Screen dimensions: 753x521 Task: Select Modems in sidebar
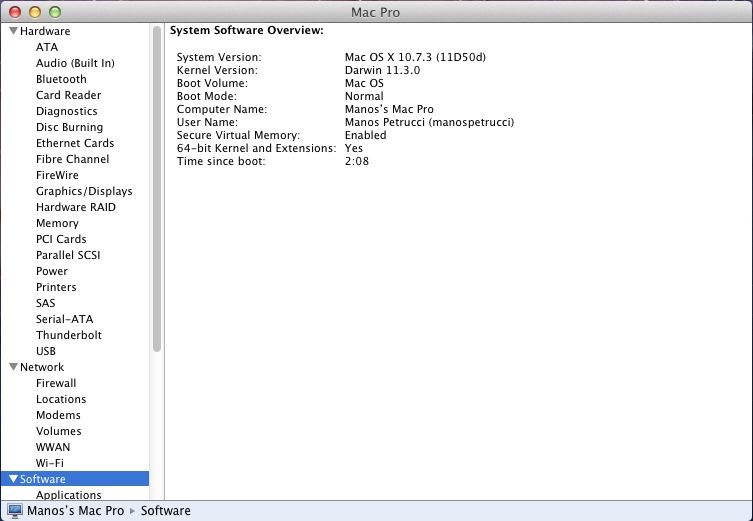[x=58, y=415]
